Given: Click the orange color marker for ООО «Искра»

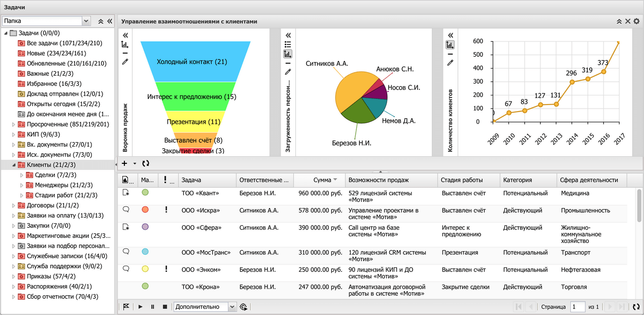Looking at the screenshot, I should [145, 209].
